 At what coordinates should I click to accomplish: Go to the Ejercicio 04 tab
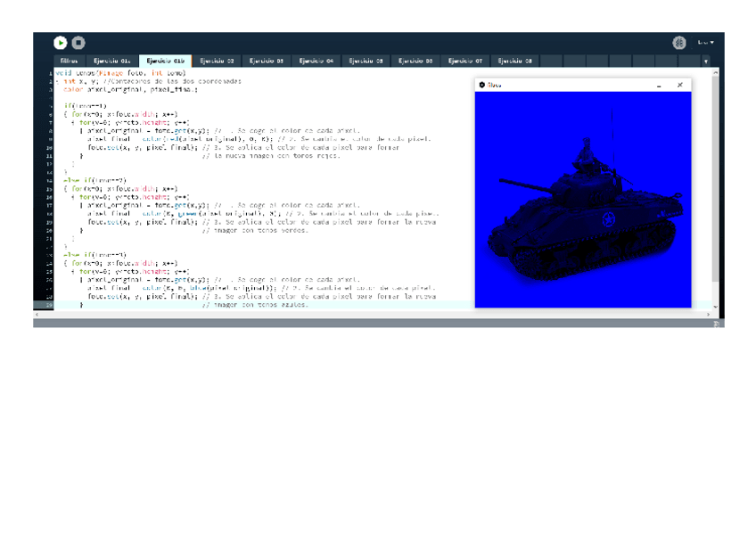click(x=316, y=62)
